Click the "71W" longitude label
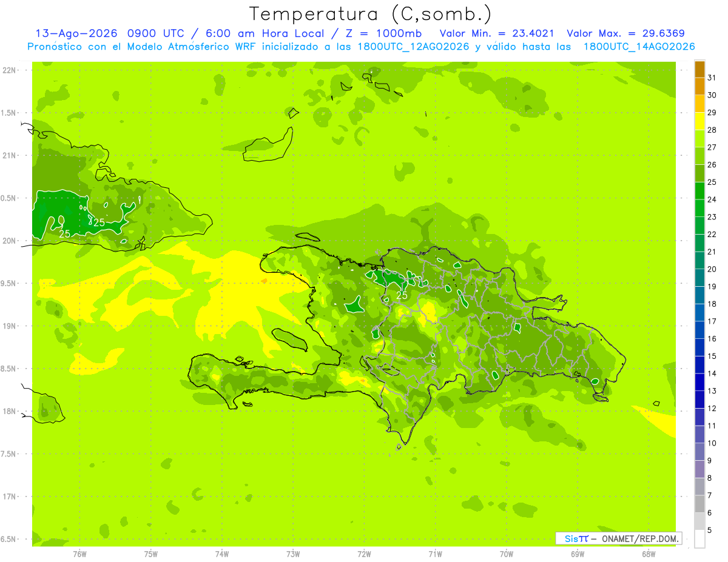The image size is (728, 562). (435, 553)
